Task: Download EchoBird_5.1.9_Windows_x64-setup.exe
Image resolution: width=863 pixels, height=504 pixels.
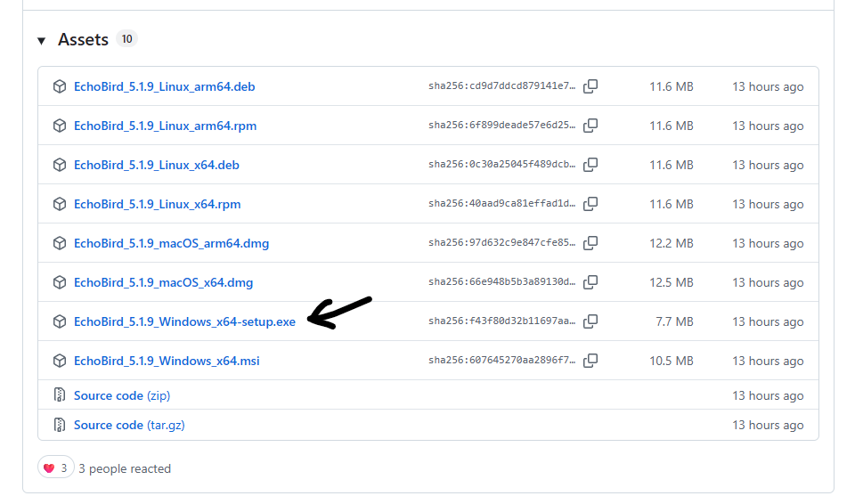Action: [184, 321]
